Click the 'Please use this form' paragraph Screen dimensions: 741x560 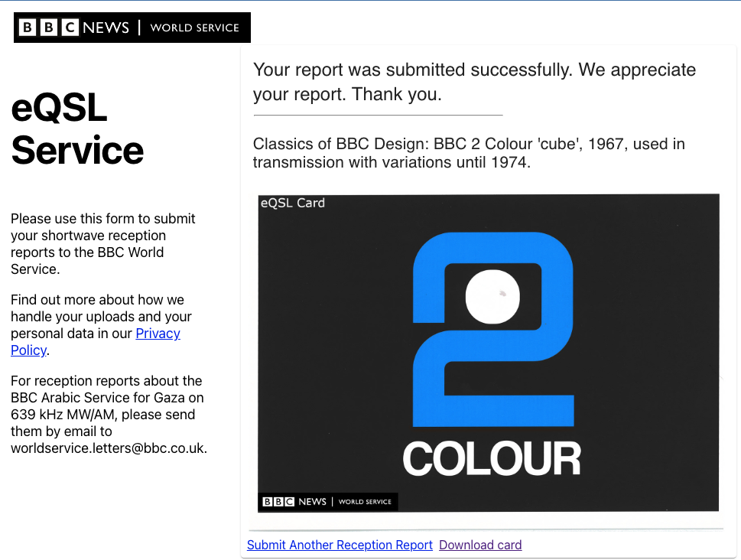tap(103, 243)
